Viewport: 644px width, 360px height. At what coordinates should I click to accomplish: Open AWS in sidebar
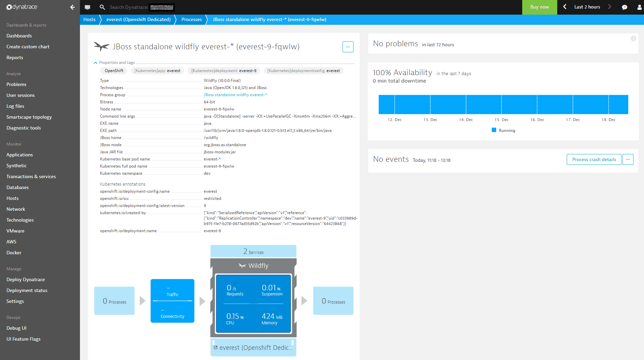coord(11,242)
